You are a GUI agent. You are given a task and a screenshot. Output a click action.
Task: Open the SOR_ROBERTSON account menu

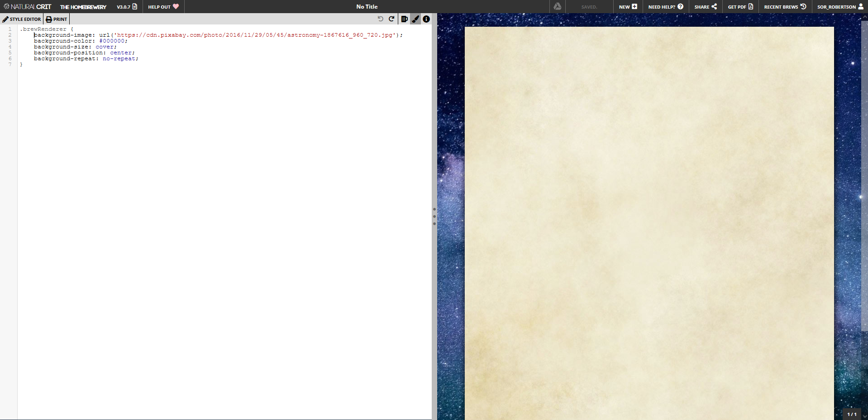click(839, 6)
